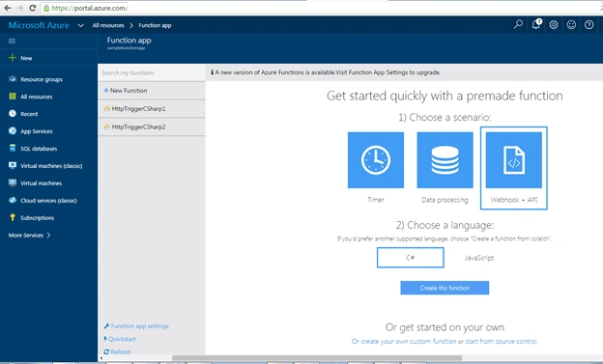
Task: Expand More Services in the sidebar
Action: pyautogui.click(x=30, y=236)
